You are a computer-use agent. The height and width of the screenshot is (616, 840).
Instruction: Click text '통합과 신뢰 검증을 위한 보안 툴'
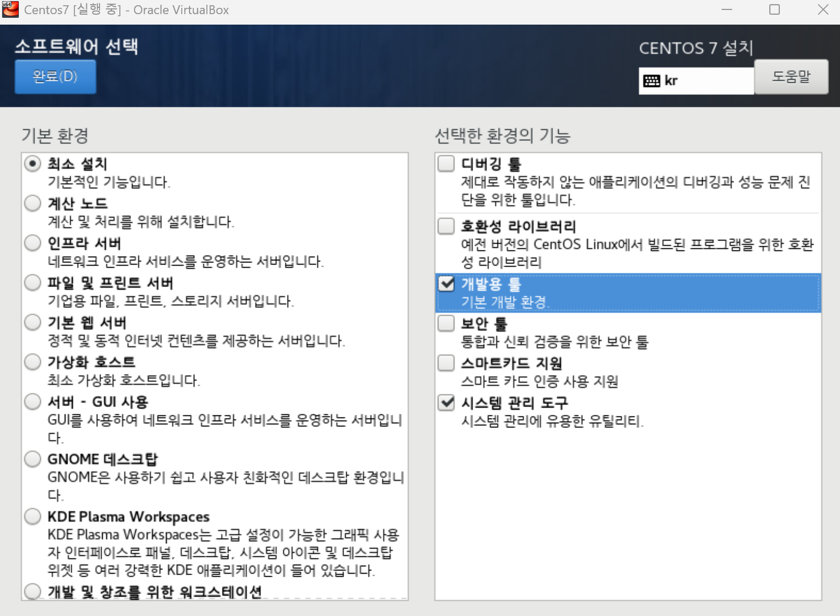click(555, 342)
